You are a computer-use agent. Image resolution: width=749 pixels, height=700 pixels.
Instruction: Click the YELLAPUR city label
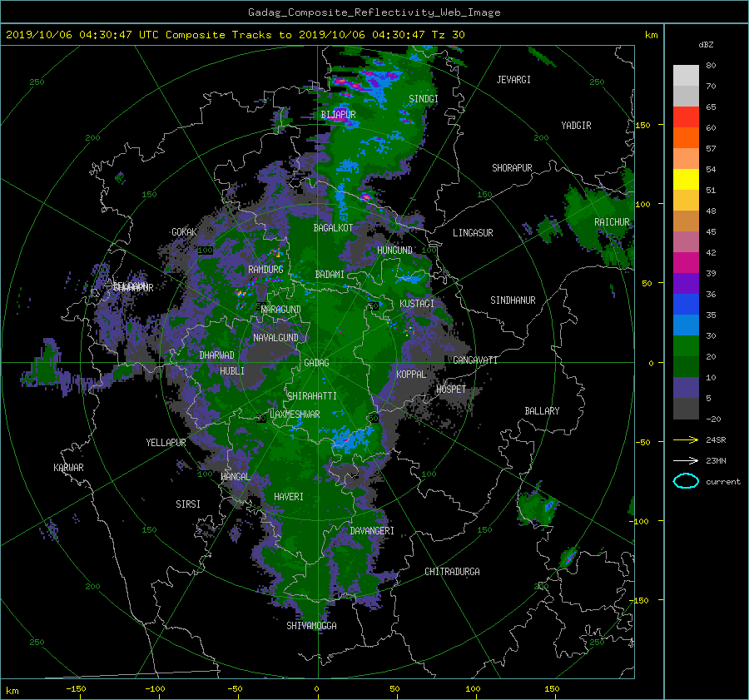166,443
